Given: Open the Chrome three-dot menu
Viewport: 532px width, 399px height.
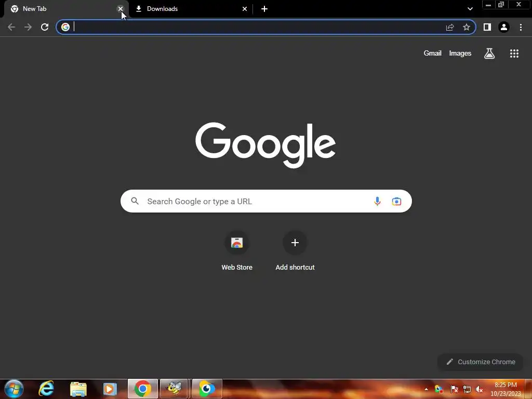Looking at the screenshot, I should tap(521, 27).
